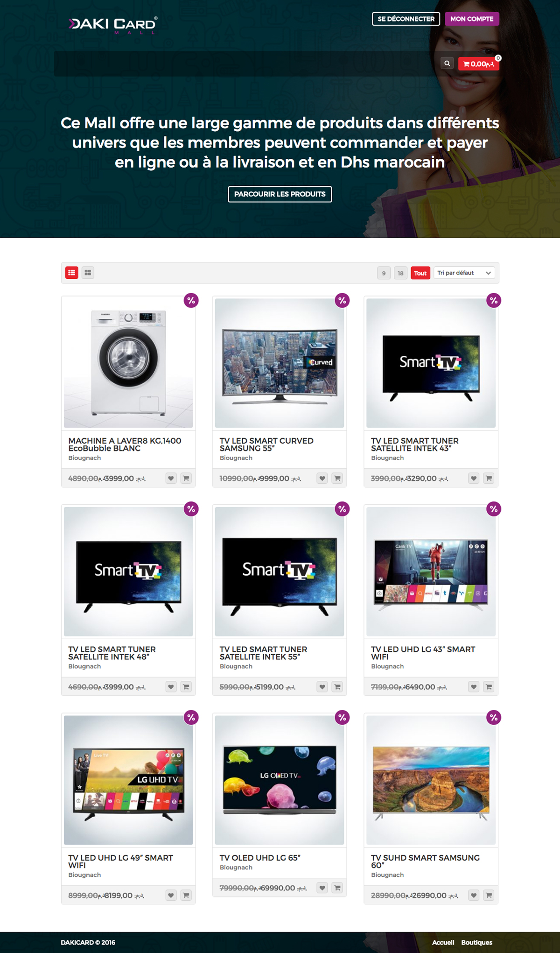Click SE DÉCONNECTER to log out
The width and height of the screenshot is (560, 953).
pos(406,19)
